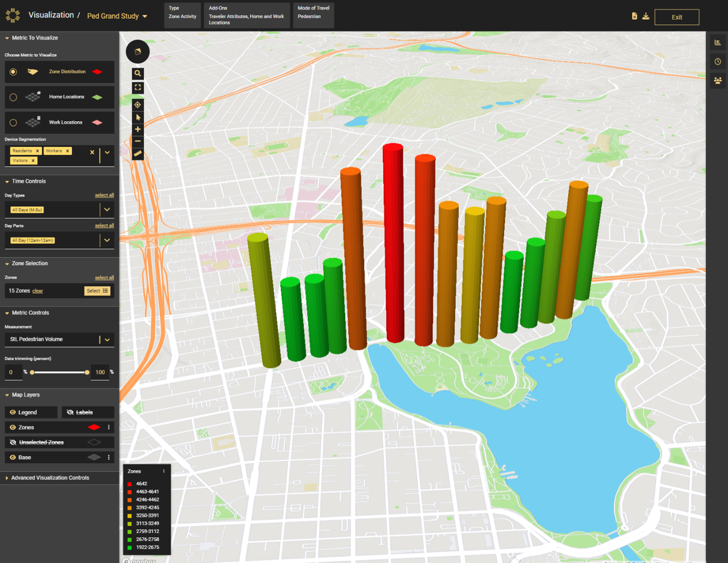The height and width of the screenshot is (563, 728).
Task: Show the Unselected Zones layer
Action: pos(13,442)
